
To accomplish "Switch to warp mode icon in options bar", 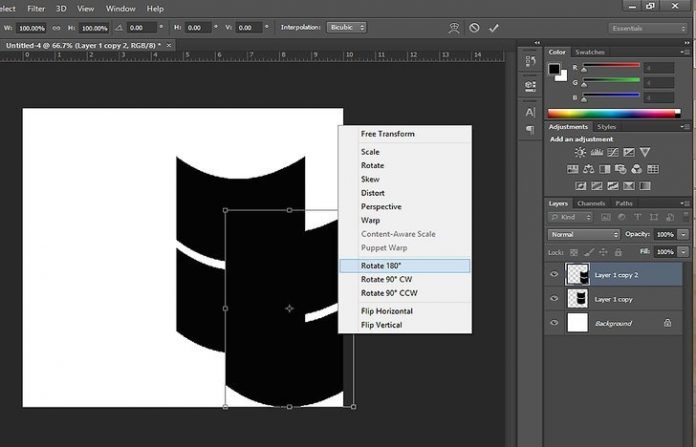I will pos(455,28).
